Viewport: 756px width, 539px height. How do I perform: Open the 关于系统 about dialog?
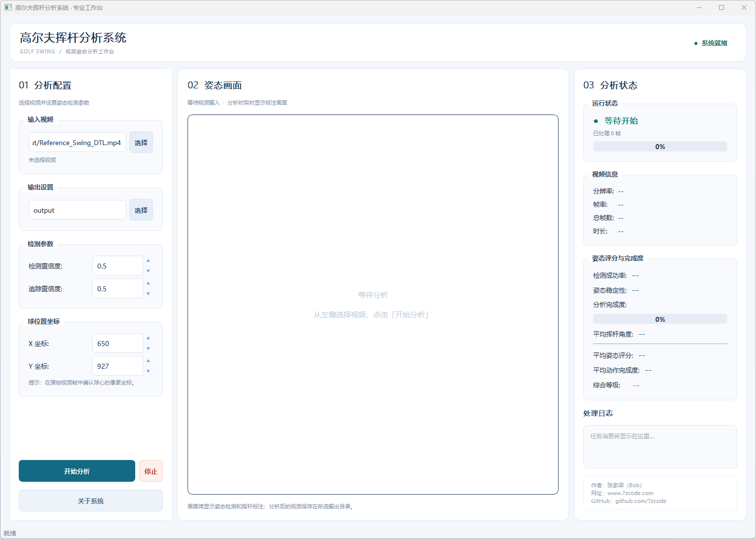[91, 501]
